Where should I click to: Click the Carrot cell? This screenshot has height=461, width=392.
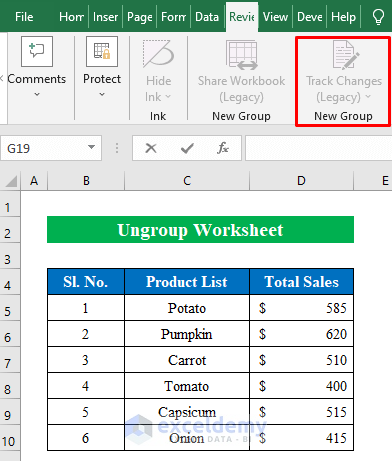[x=187, y=360]
